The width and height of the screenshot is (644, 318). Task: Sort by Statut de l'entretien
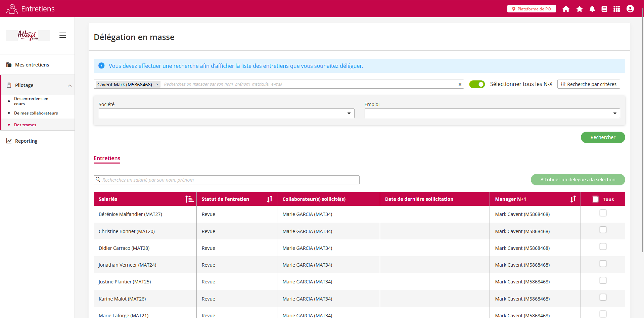point(269,199)
